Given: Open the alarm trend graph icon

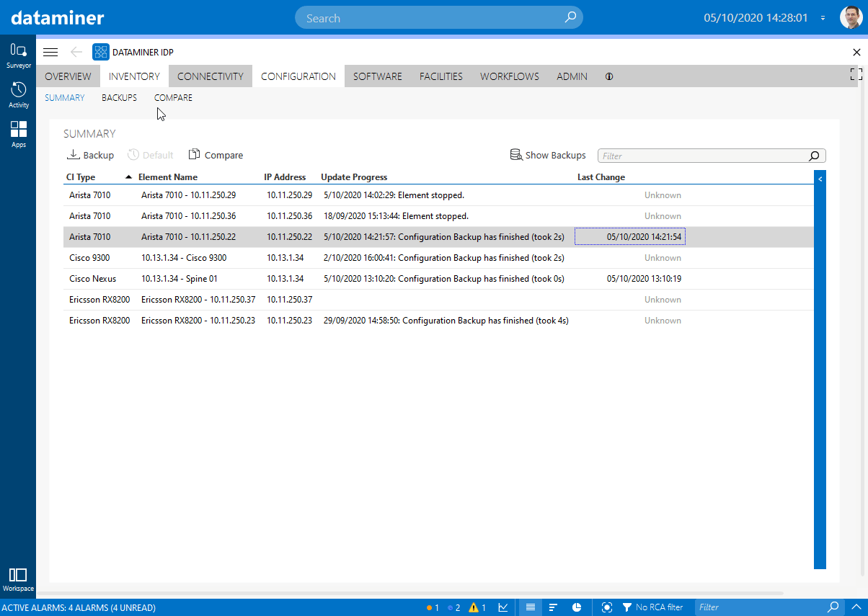Looking at the screenshot, I should 503,607.
